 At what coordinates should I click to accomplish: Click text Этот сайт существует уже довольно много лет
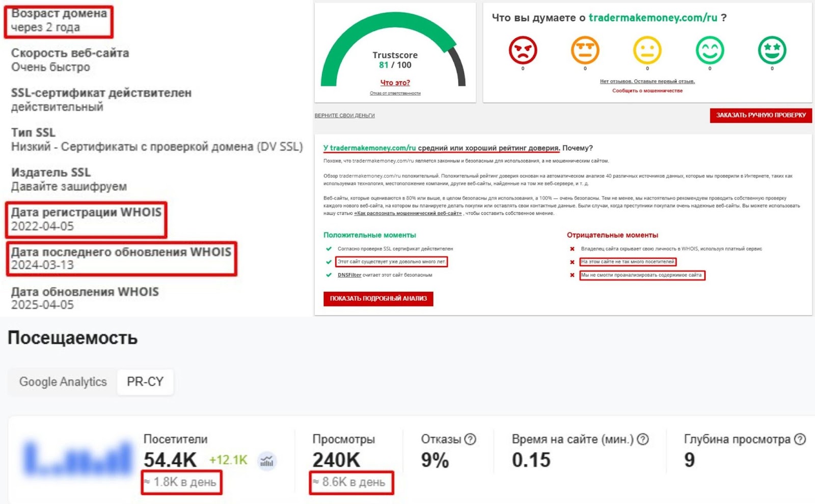[x=391, y=262]
